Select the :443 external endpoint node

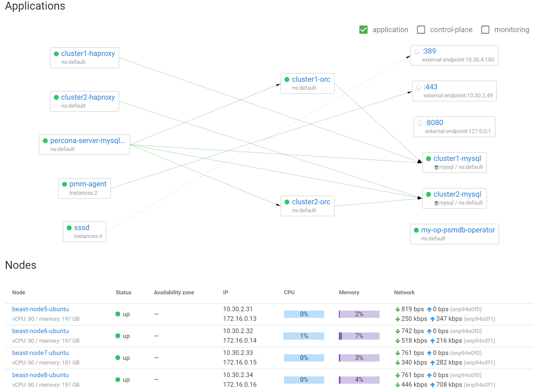[x=430, y=87]
